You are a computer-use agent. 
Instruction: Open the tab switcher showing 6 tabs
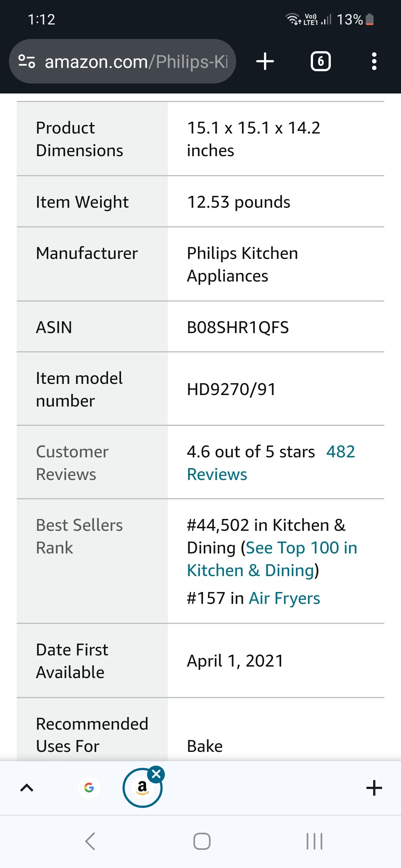(320, 61)
